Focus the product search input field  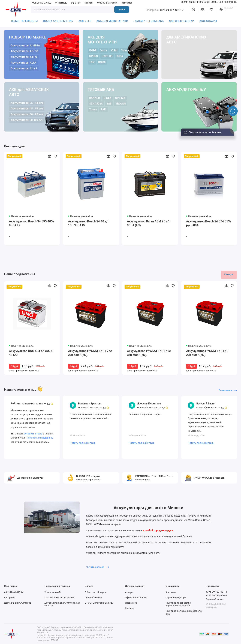72,10
